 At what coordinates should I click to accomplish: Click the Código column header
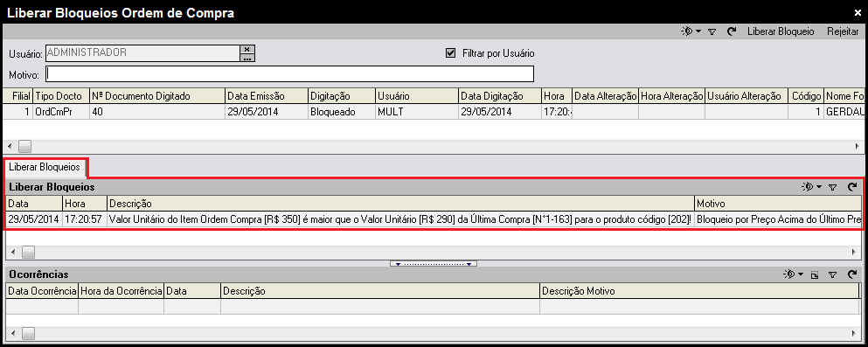(x=806, y=96)
